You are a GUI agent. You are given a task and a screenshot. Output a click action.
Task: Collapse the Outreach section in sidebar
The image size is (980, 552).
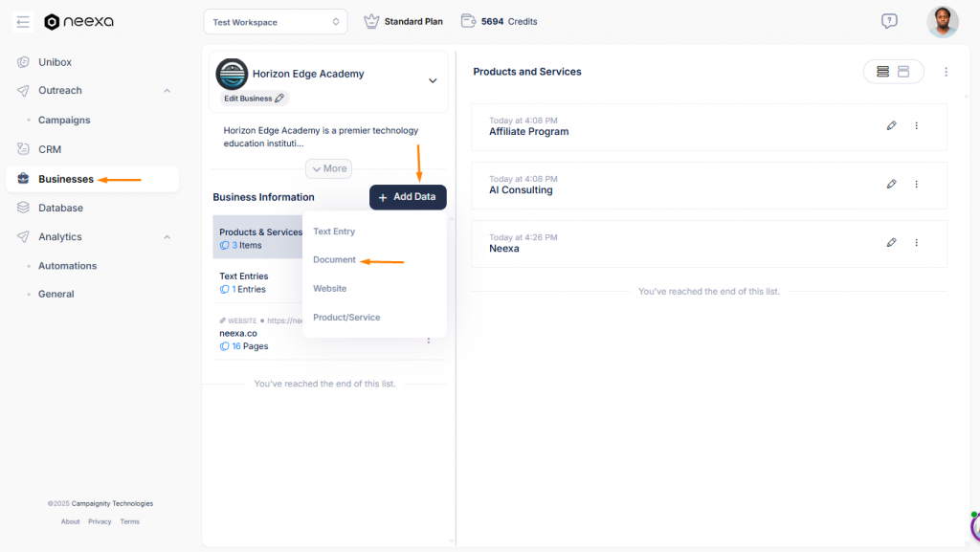tap(167, 91)
